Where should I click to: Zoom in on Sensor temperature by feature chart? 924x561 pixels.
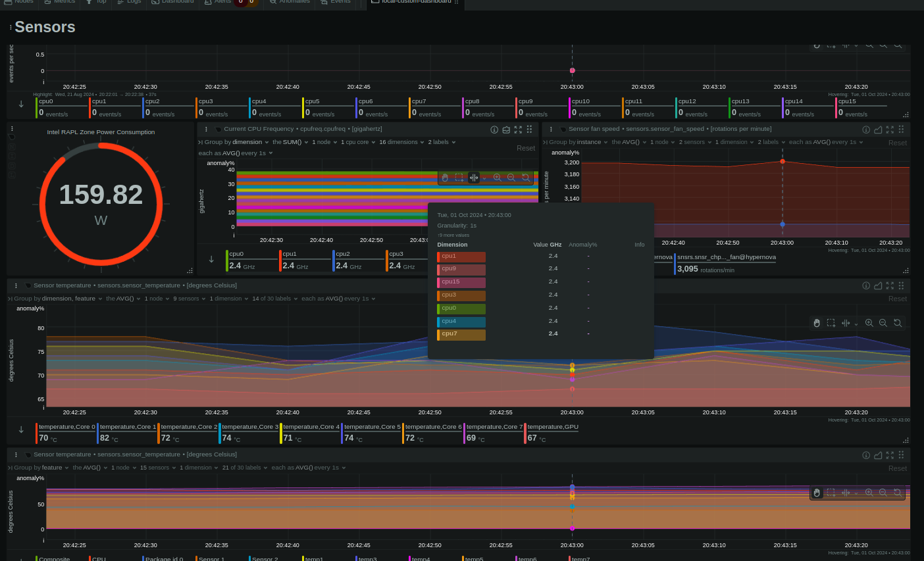click(x=869, y=493)
